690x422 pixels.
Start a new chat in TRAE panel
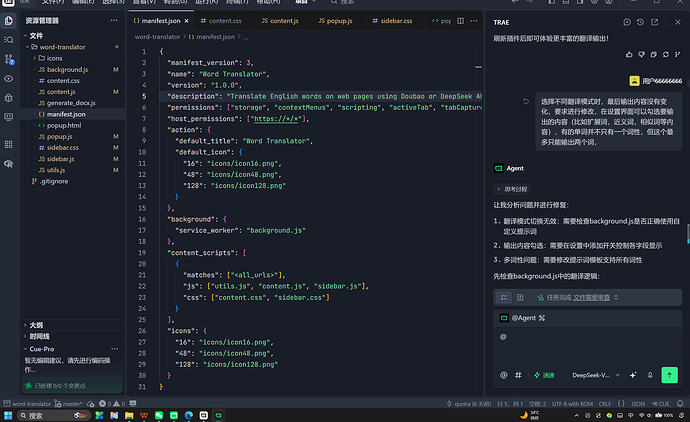click(x=627, y=22)
